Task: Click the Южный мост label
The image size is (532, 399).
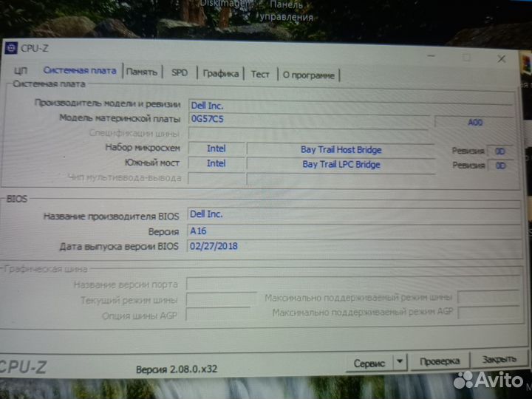Action: coord(152,163)
